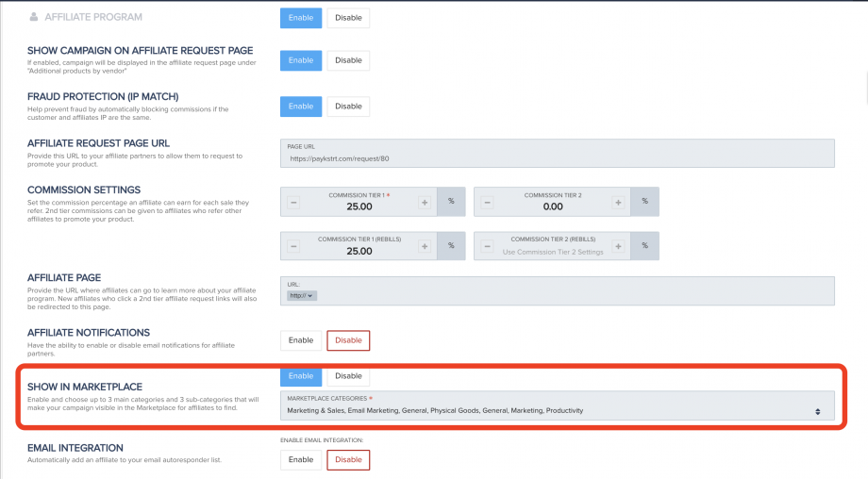Screen dimensions: 868x479
Task: Click the Affiliate Page URL input
Action: [x=566, y=295]
